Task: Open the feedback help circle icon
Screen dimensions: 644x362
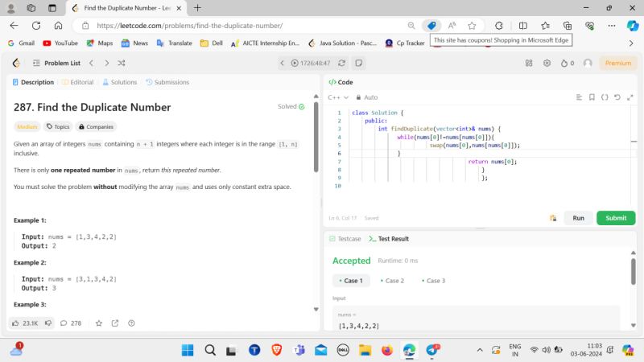Action: 131,323
